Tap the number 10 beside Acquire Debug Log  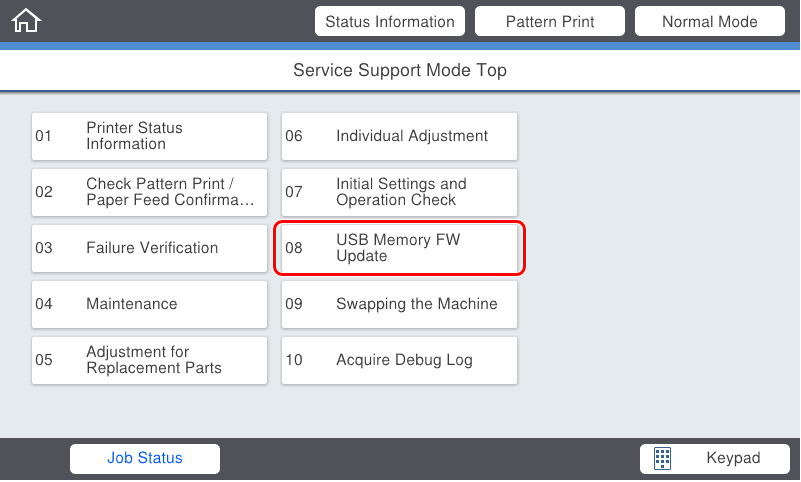coord(294,360)
